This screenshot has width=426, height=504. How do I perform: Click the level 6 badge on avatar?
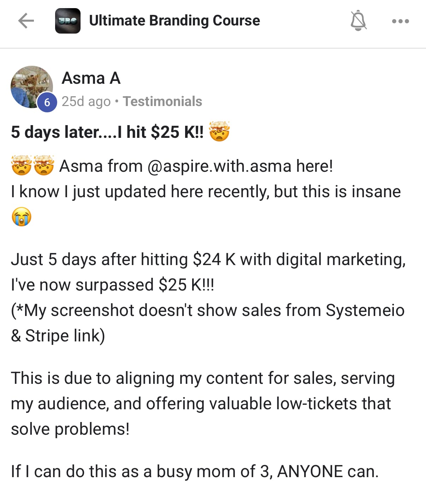tap(47, 102)
